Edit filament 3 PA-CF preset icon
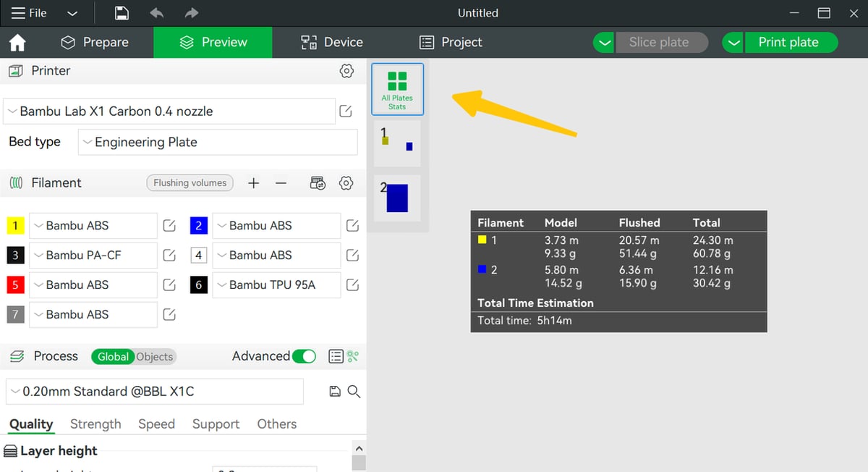Image resolution: width=868 pixels, height=472 pixels. coord(169,256)
